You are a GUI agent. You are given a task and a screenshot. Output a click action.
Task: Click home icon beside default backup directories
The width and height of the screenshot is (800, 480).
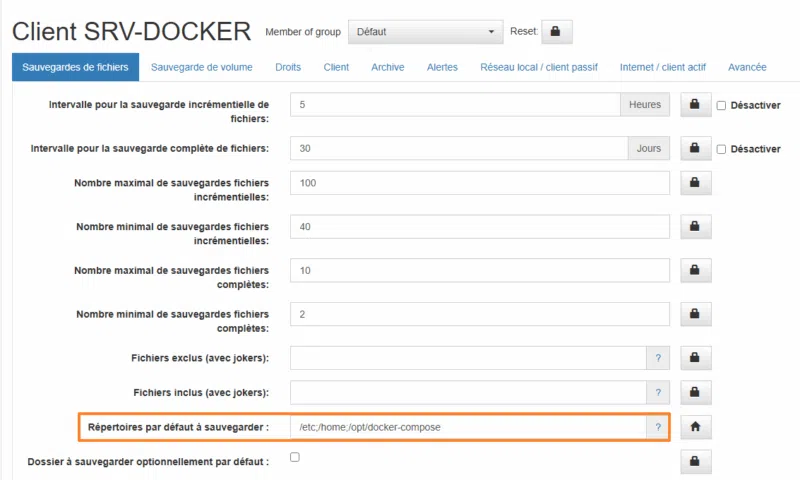pos(695,427)
